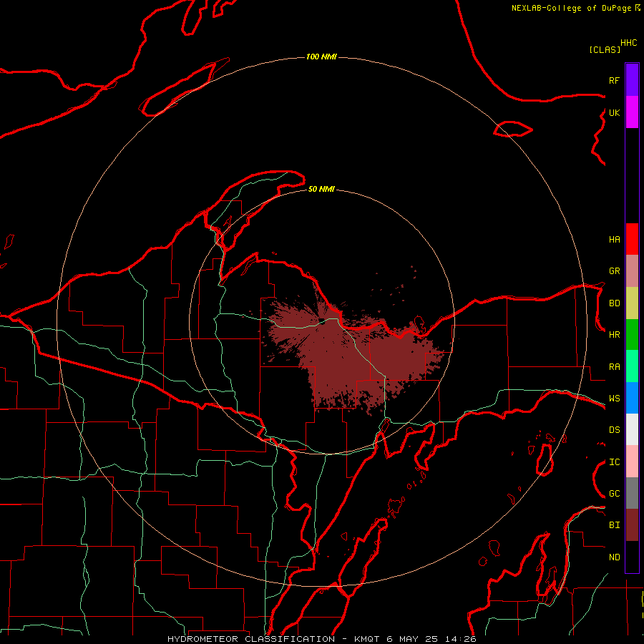Image resolution: width=644 pixels, height=644 pixels.
Task: Pick the HR green legend swatch
Action: (x=632, y=335)
